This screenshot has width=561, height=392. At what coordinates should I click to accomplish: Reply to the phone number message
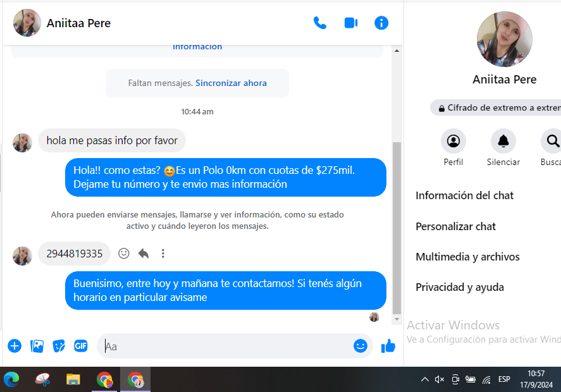pos(144,254)
